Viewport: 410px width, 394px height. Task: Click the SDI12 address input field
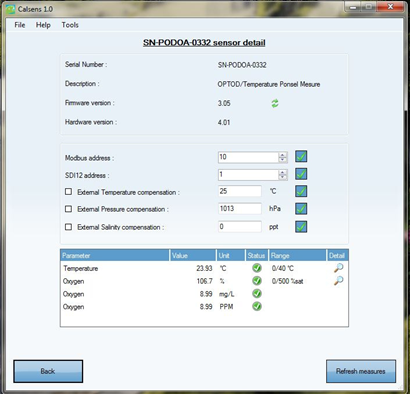pos(248,175)
